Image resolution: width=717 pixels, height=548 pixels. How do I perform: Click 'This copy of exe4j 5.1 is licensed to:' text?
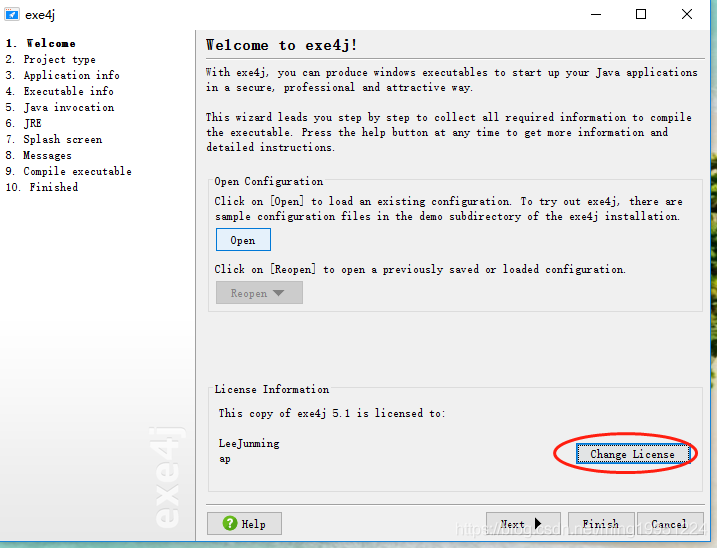[332, 414]
